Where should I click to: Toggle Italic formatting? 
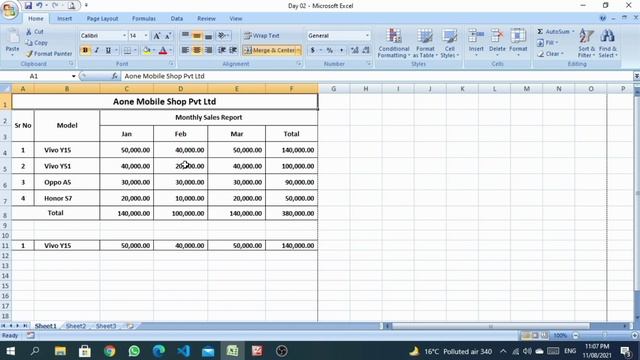point(97,50)
